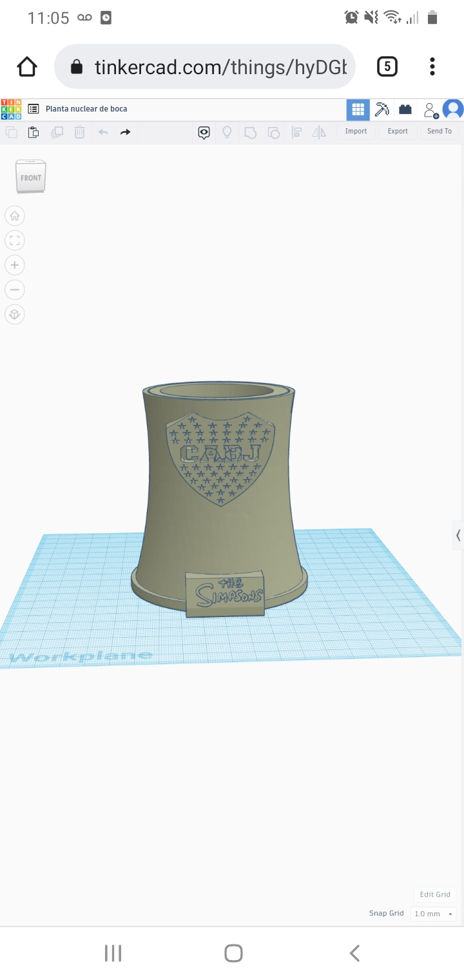The height and width of the screenshot is (980, 464).
Task: Redo the last action
Action: [126, 132]
